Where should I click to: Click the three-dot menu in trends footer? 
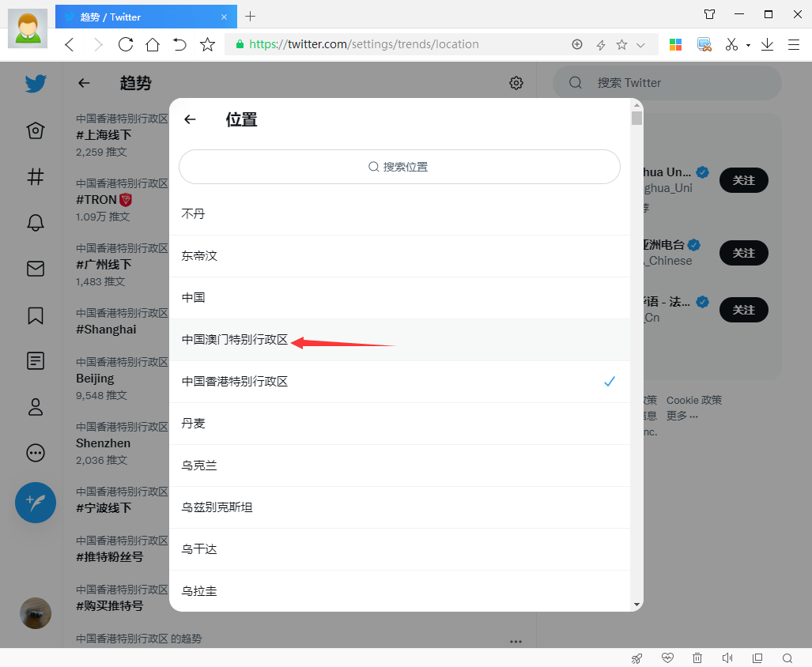(x=516, y=642)
